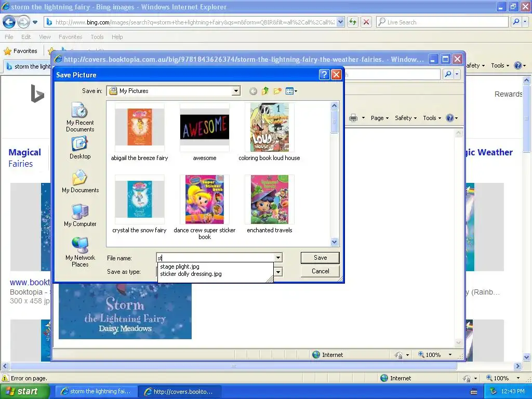Open the Safety menu in booktopia window
The height and width of the screenshot is (399, 532).
pos(406,118)
